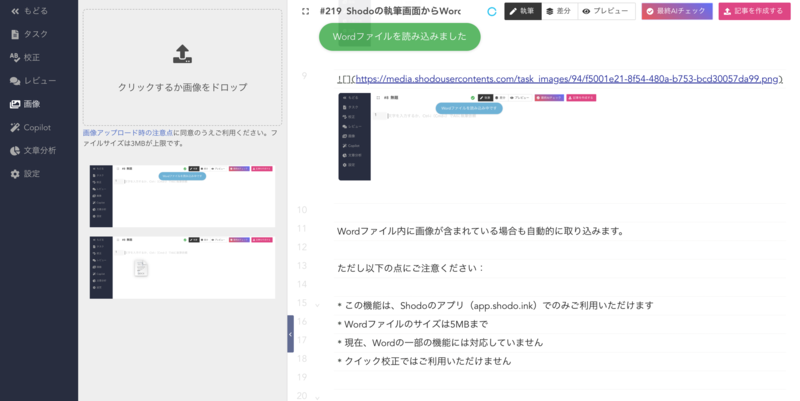Click line 'クイック校正ではご利用いただけません'

[x=424, y=361]
